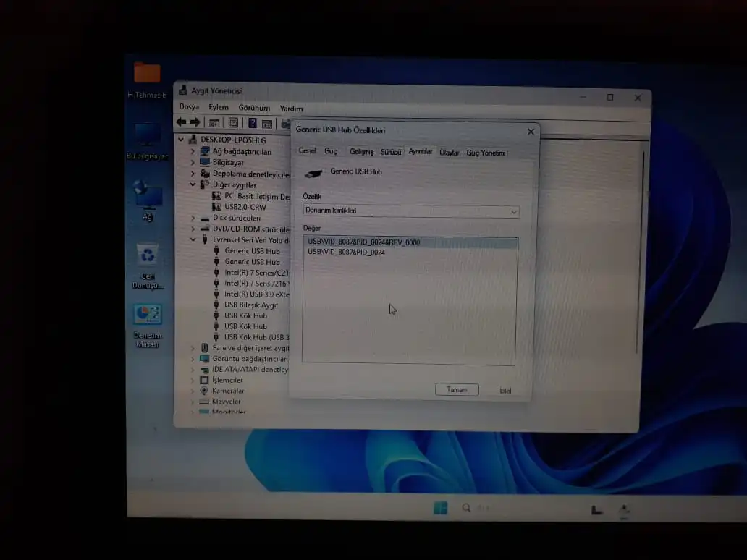Viewport: 747px width, 560px height.
Task: Select USB\VID_8087&PID_0024 value row
Action: click(346, 253)
